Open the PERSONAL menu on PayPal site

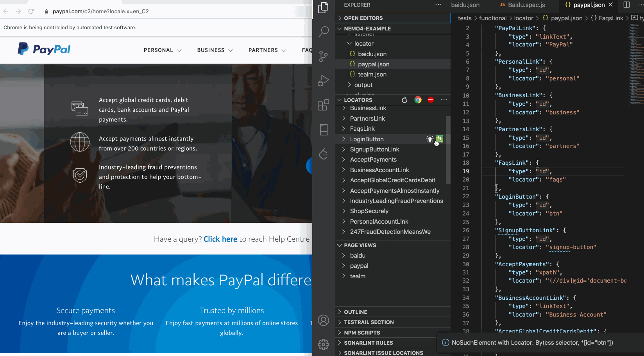[x=163, y=50]
